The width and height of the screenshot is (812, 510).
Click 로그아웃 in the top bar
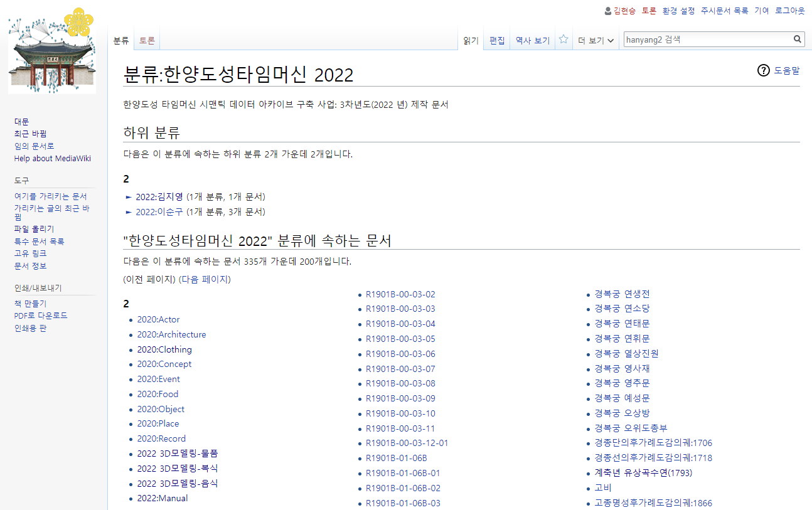tap(789, 11)
